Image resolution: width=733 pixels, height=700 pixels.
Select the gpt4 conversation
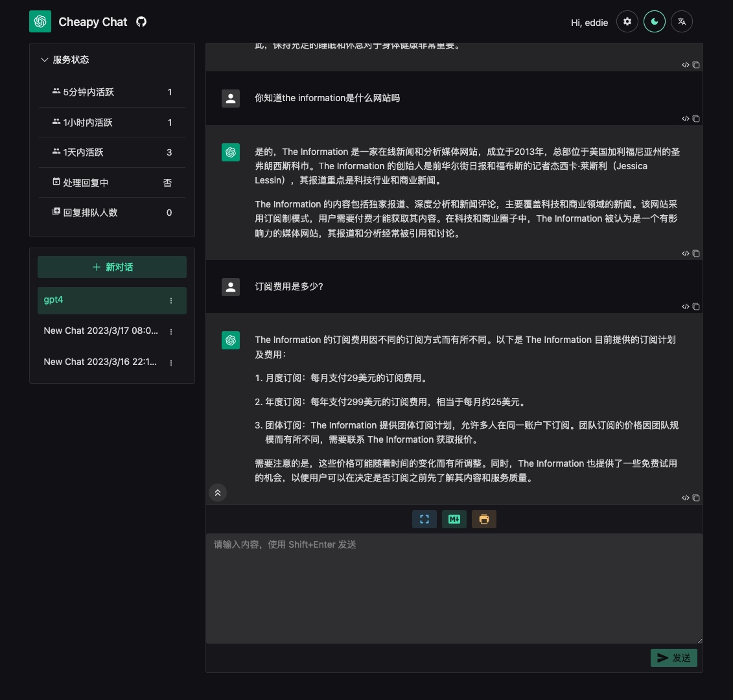(112, 300)
